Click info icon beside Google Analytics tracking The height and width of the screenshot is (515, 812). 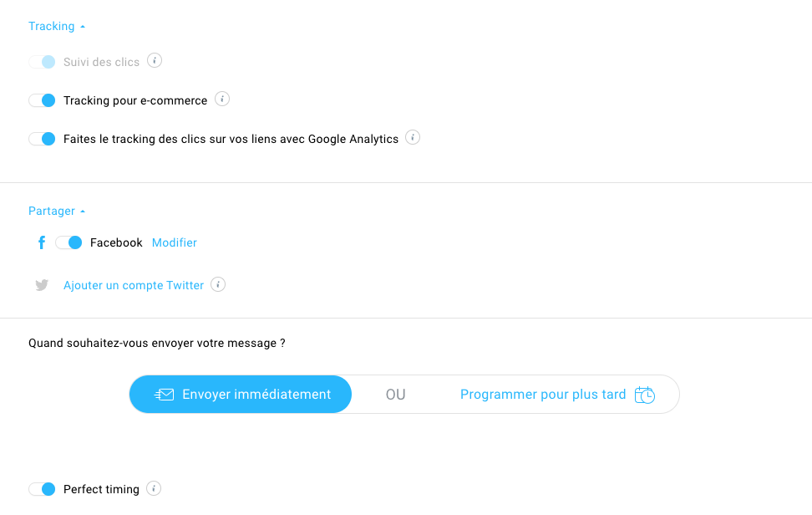pos(413,137)
